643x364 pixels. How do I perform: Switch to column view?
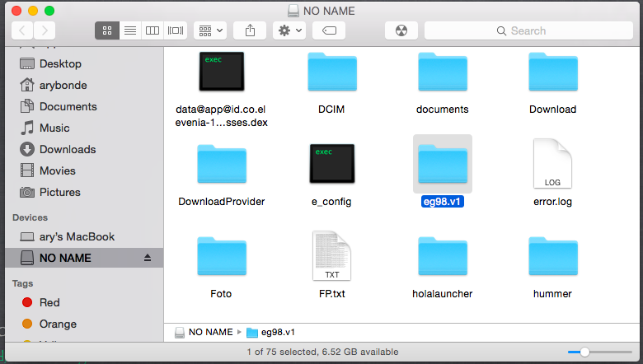[153, 30]
